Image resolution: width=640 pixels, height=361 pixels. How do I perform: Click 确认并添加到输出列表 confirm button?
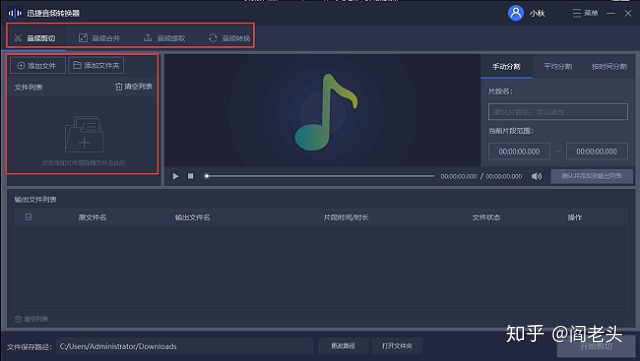pyautogui.click(x=591, y=176)
